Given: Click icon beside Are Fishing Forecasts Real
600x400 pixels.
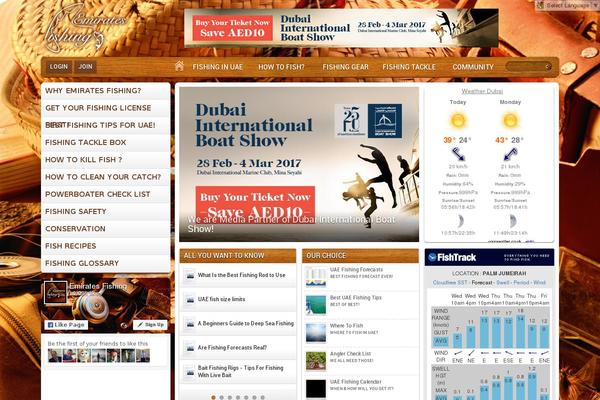Looking at the screenshot, I should pos(189,348).
